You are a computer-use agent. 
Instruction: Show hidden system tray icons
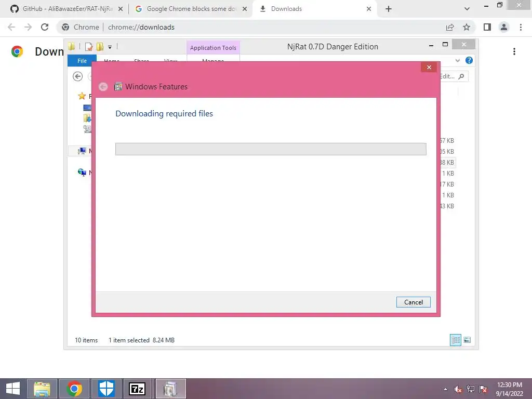(x=445, y=389)
